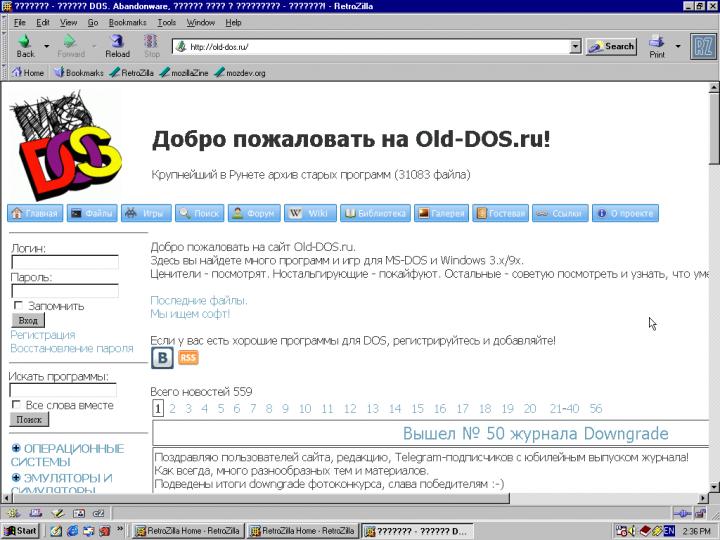
Task: Reload the current page
Action: pos(118,46)
